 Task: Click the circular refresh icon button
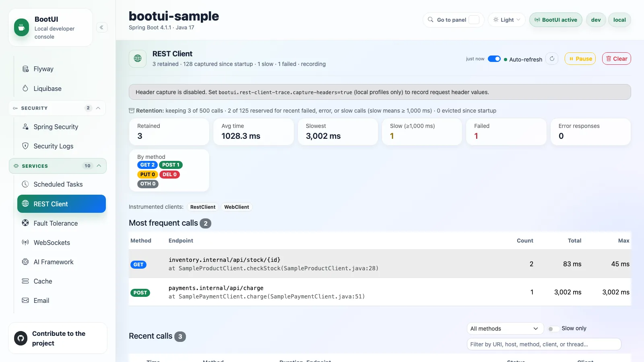coord(552,59)
